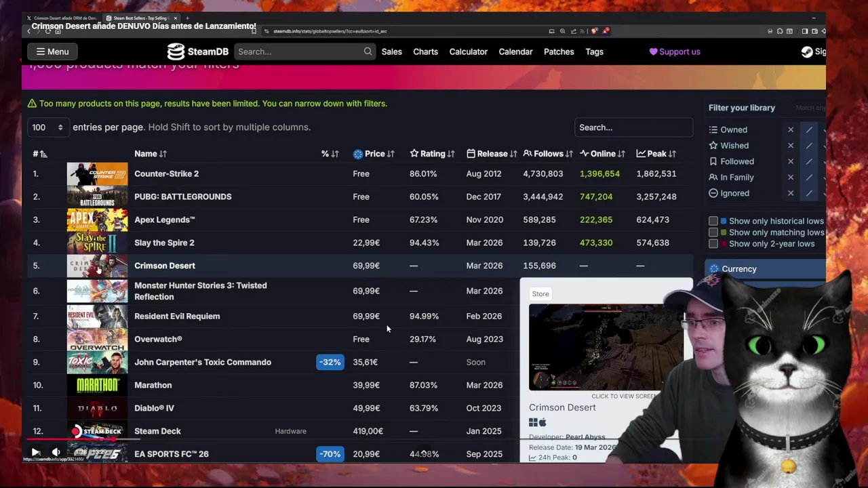
Task: Enable Show only historical lows checkbox
Action: tap(713, 221)
